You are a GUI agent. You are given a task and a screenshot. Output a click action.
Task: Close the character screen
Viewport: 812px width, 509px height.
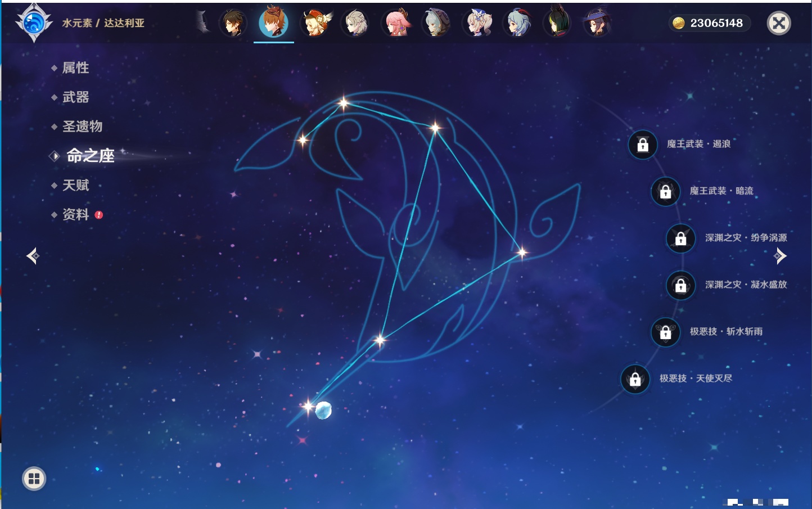click(x=779, y=23)
